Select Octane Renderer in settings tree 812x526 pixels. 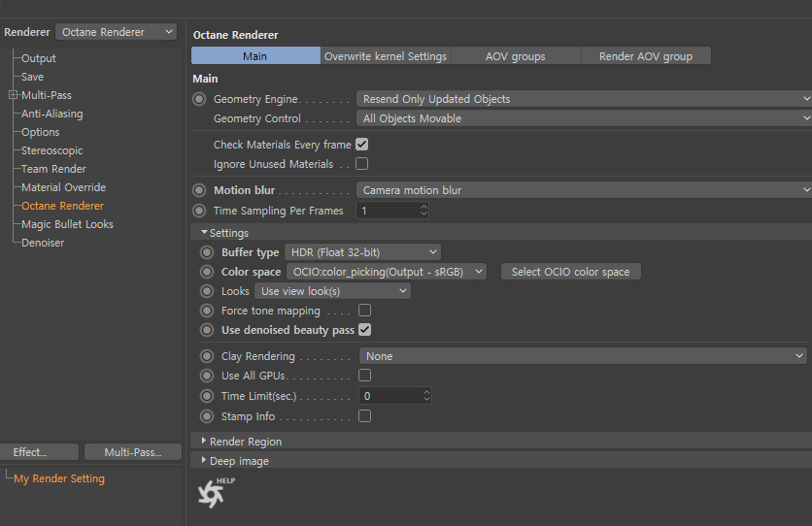pyautogui.click(x=62, y=206)
